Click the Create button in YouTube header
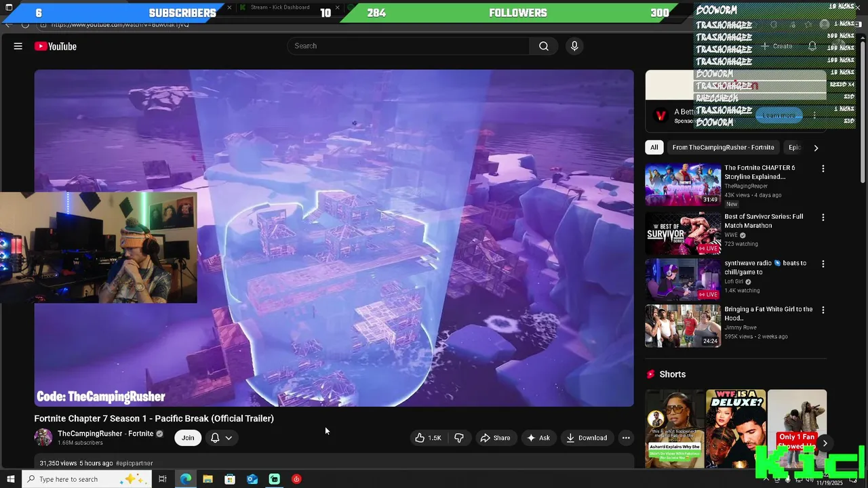 (x=777, y=46)
